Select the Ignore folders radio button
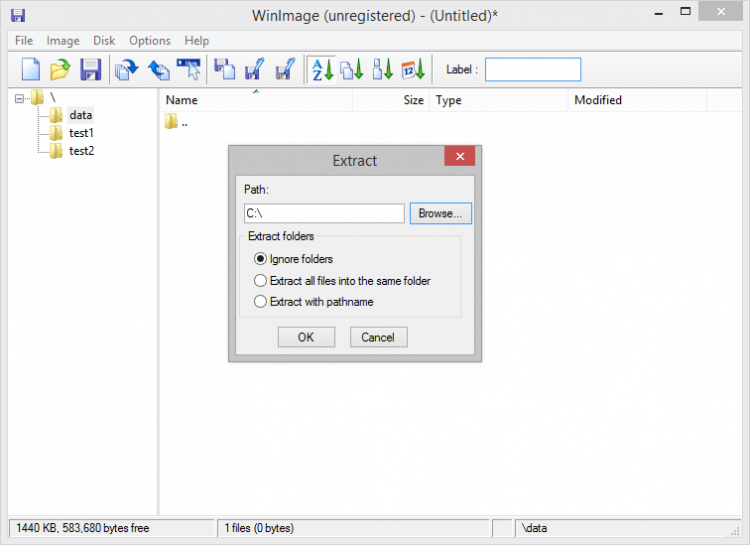Screen dimensions: 750x545 click(x=260, y=259)
